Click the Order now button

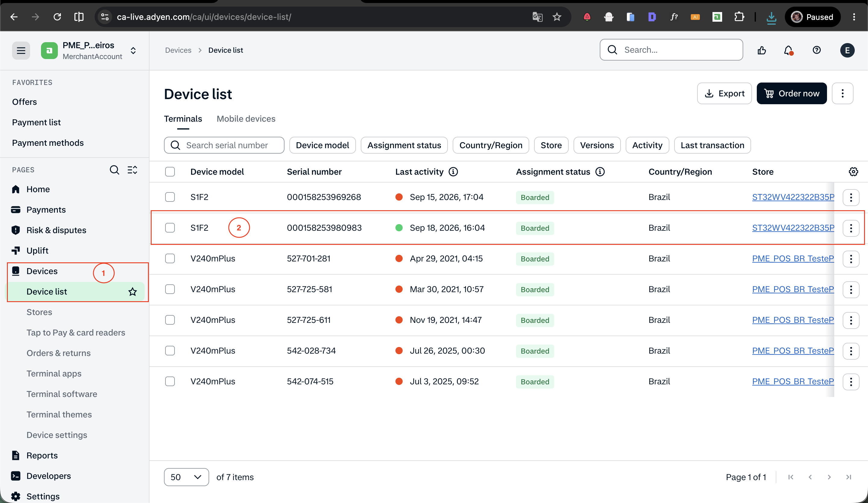coord(791,93)
